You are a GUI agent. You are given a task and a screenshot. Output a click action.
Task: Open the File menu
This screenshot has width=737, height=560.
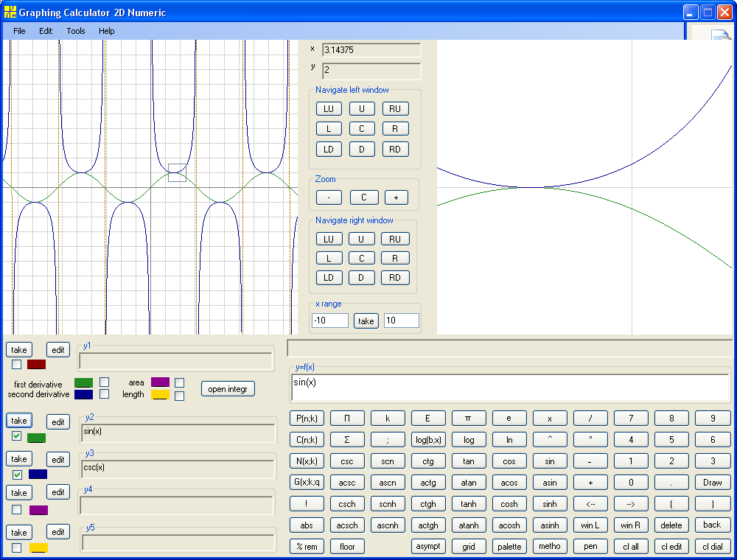coord(19,31)
